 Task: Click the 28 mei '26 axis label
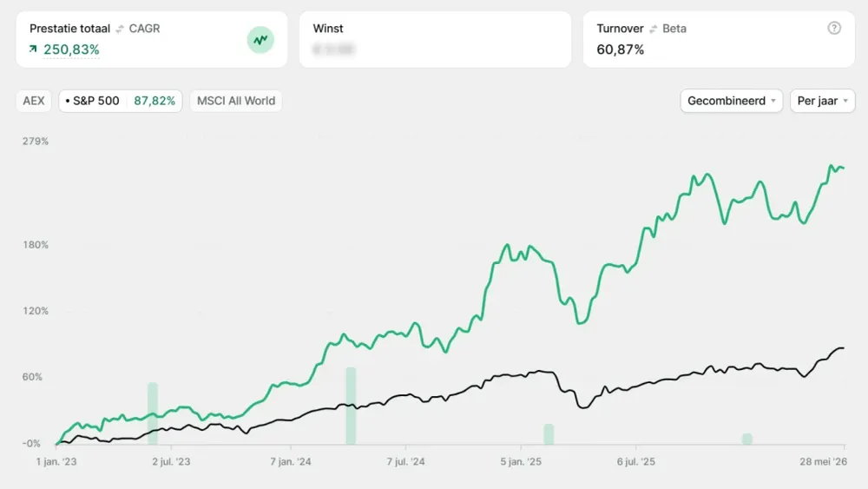pos(823,461)
